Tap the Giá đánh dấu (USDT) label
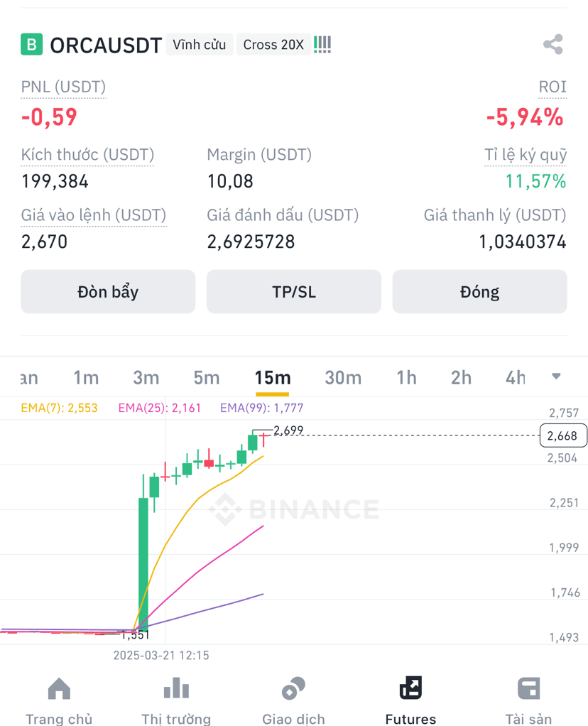Image resolution: width=588 pixels, height=726 pixels. (x=283, y=215)
